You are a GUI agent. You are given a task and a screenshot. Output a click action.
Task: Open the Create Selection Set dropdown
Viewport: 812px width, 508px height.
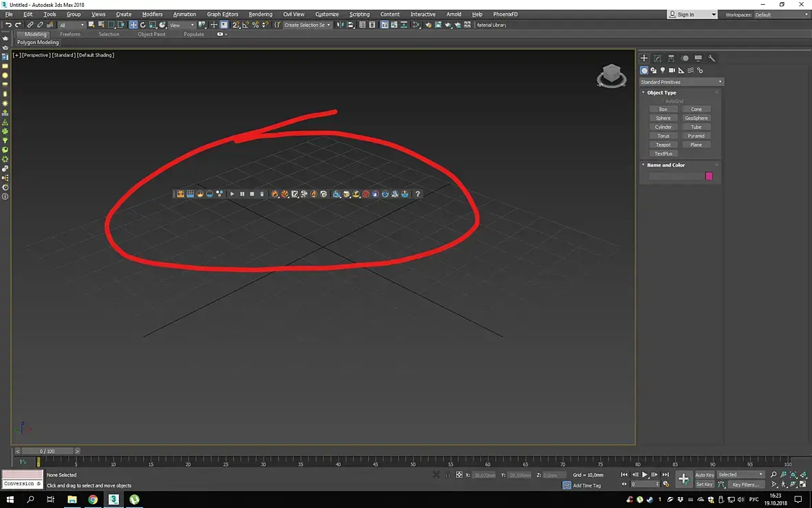coord(307,25)
